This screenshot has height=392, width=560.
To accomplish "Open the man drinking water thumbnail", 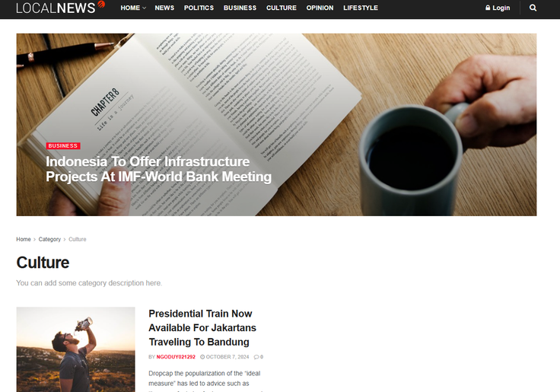I will click(x=76, y=349).
